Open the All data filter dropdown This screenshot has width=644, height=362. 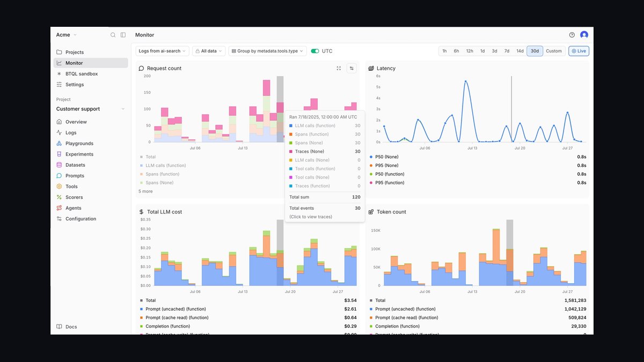point(208,51)
